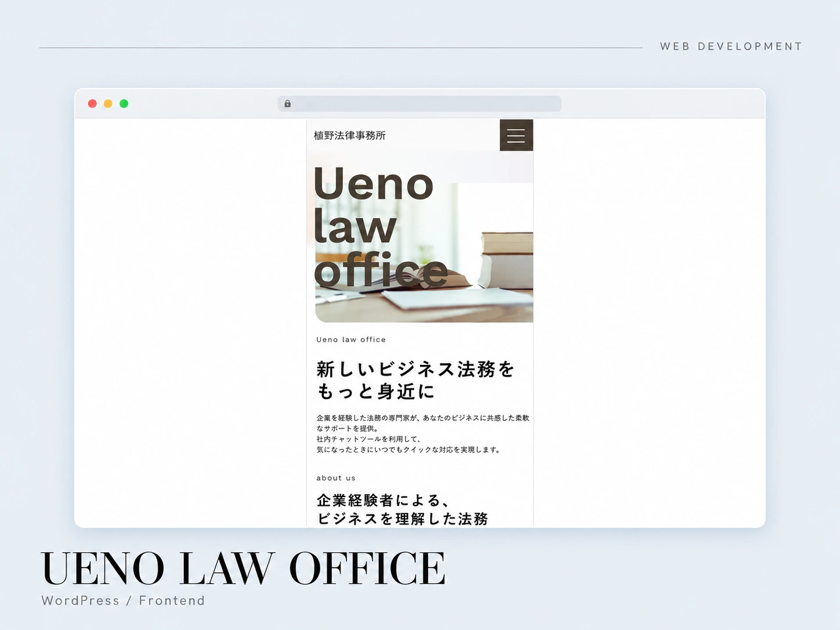Click the 'WEB DEVELOPMENT' label
Screen dimensions: 840x630
pyautogui.click(x=731, y=46)
